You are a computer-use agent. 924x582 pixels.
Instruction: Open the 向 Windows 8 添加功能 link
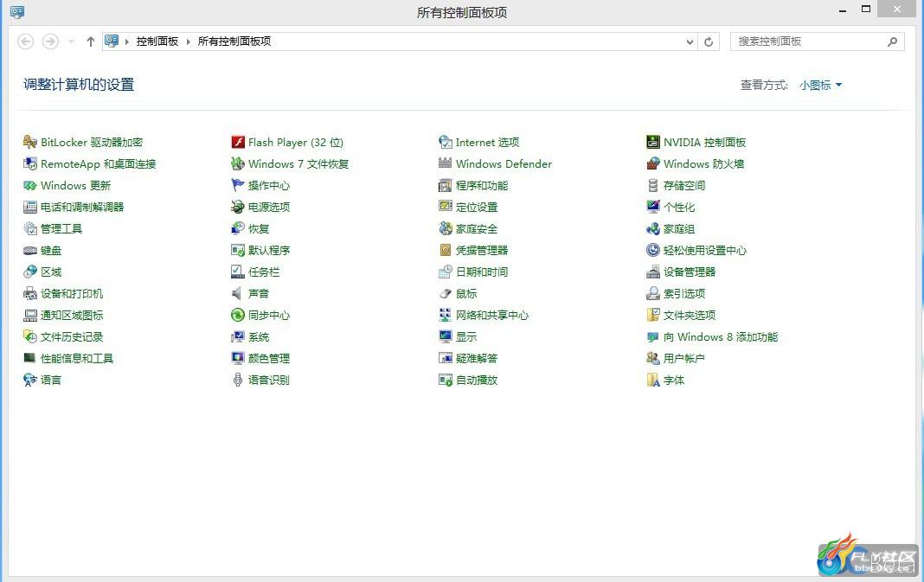721,337
